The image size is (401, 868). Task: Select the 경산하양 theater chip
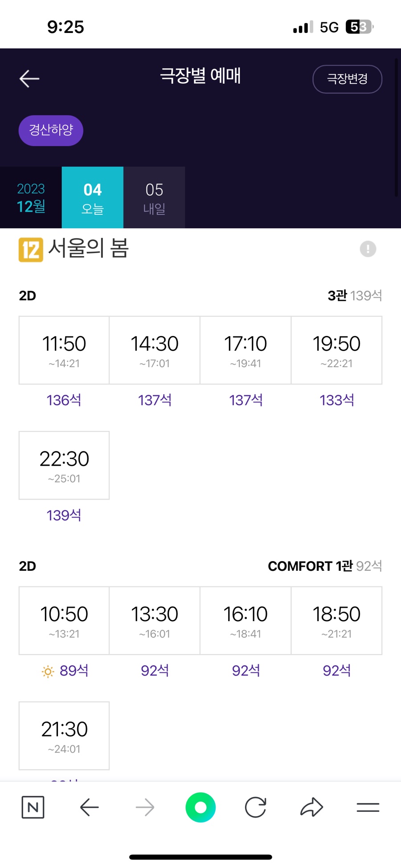(51, 130)
